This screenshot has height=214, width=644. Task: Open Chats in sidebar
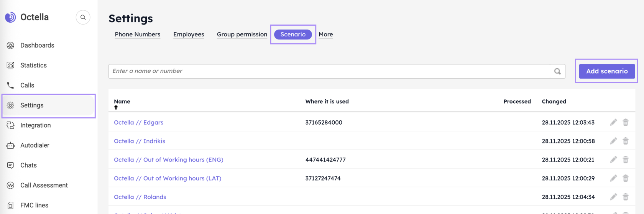pyautogui.click(x=28, y=165)
